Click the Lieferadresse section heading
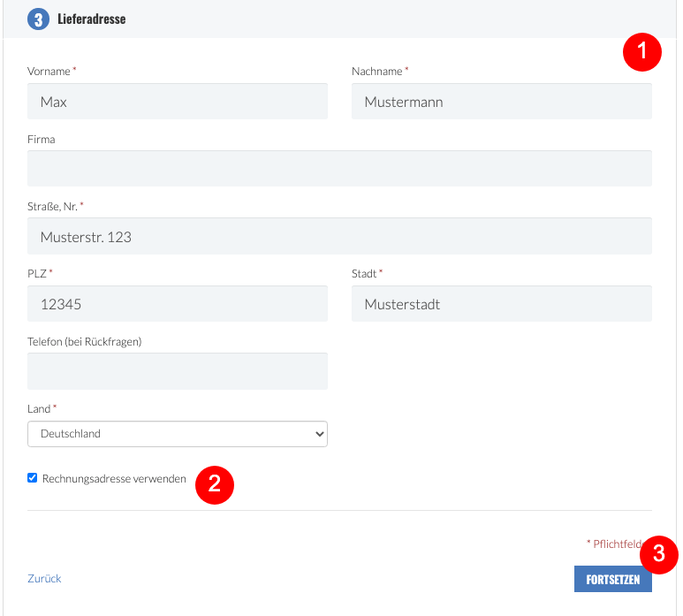683x616 pixels. coord(92,19)
